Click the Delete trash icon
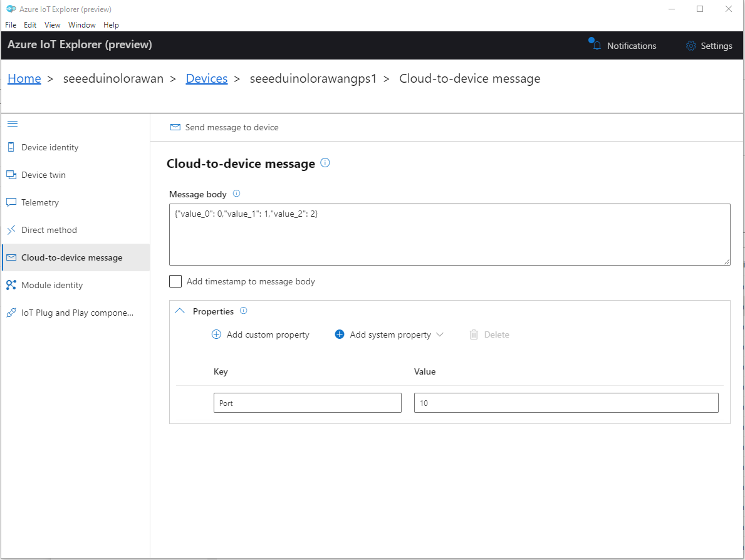745x560 pixels. [474, 334]
